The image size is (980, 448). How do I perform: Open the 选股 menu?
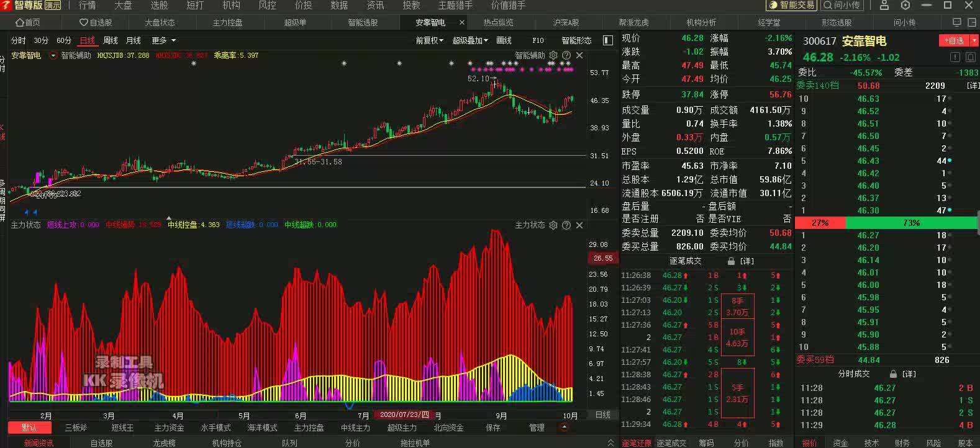click(x=159, y=5)
